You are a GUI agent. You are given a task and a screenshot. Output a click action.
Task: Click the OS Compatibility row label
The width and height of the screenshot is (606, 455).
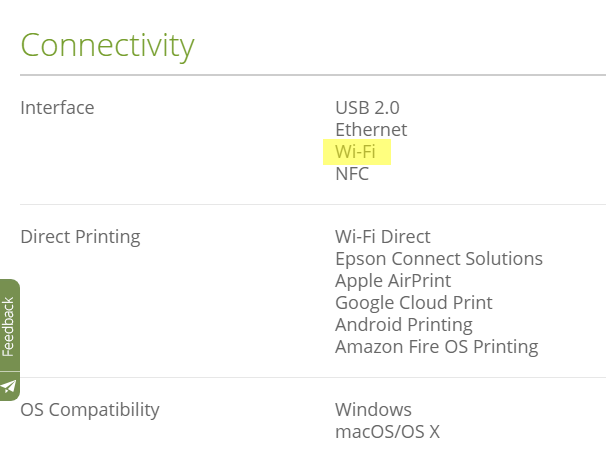pos(89,410)
